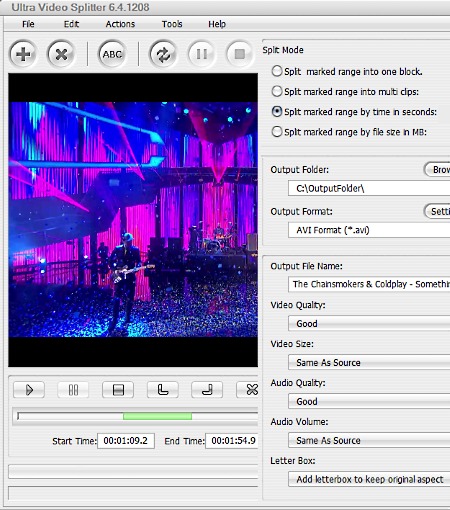Set mark-in start point button

(x=163, y=390)
